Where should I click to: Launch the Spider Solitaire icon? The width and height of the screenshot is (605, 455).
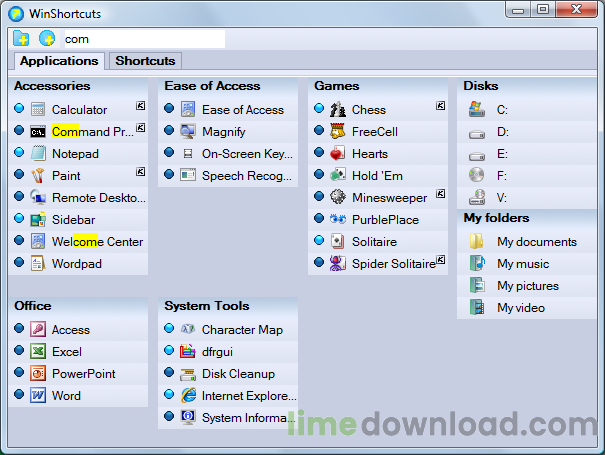[338, 264]
